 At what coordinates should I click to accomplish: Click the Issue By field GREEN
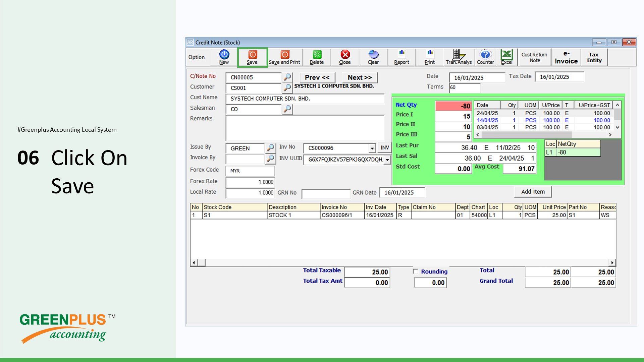point(245,148)
